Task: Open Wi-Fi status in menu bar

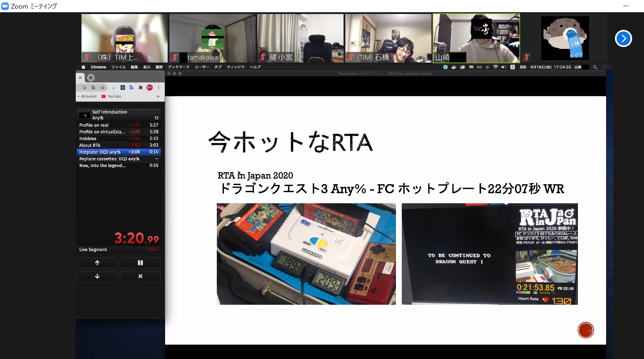Action: [x=495, y=67]
